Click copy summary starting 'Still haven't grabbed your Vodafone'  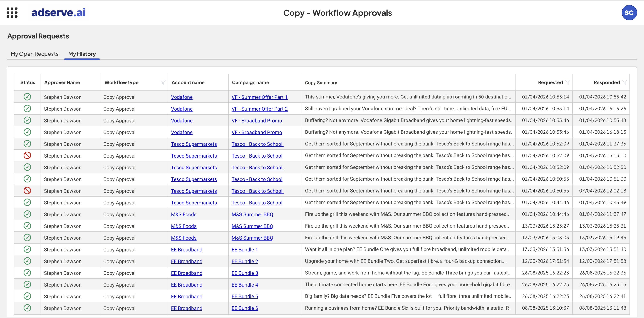tap(408, 109)
